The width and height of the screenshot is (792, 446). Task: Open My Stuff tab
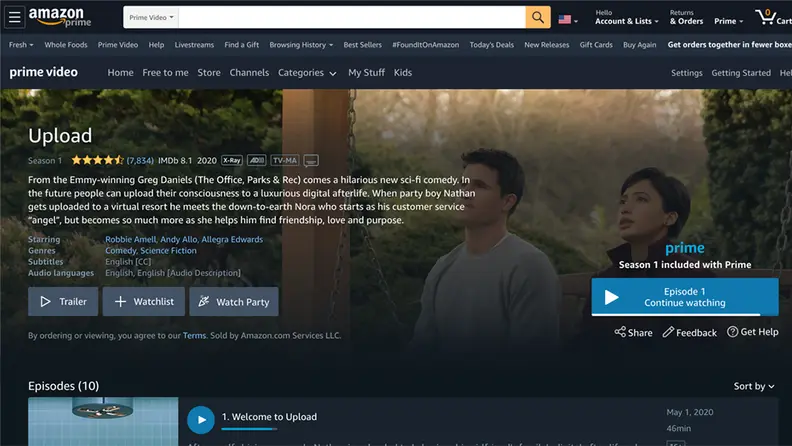click(x=366, y=73)
